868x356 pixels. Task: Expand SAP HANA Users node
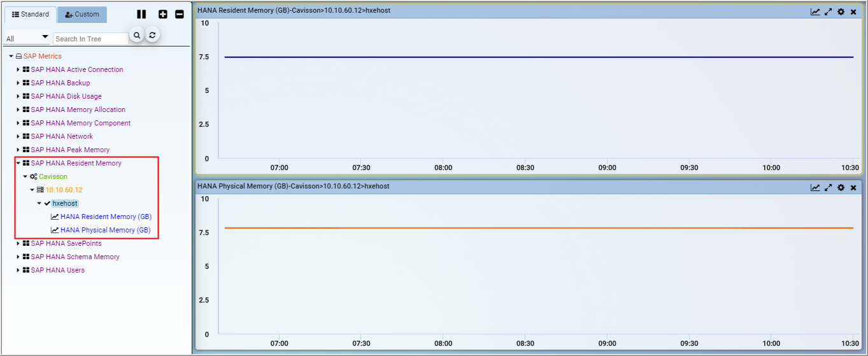(x=18, y=270)
